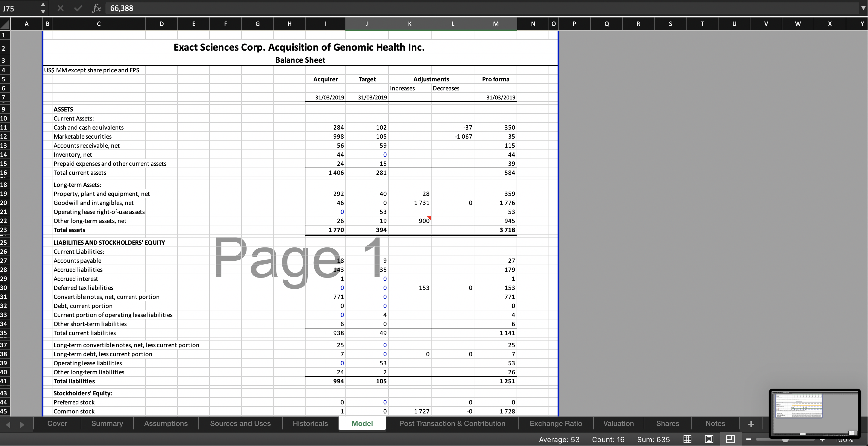Open the Exchange Ratio tab
The image size is (868, 446).
556,423
